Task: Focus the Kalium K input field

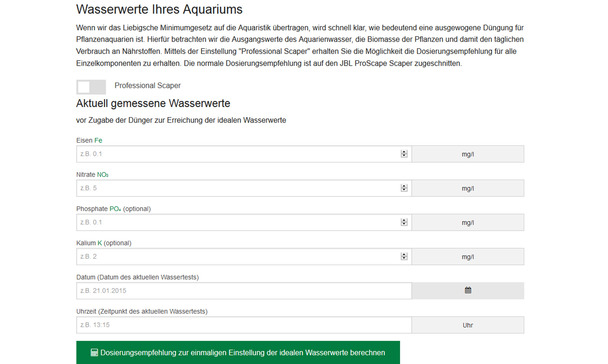Action: (x=244, y=256)
